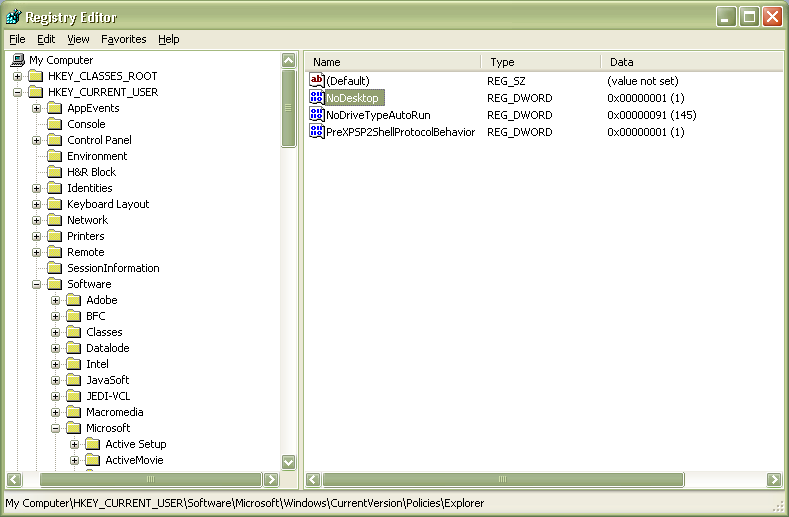Click the HKEY_CLASSES_ROOT folder icon
Screen dimensions: 789x517
[x=36, y=76]
